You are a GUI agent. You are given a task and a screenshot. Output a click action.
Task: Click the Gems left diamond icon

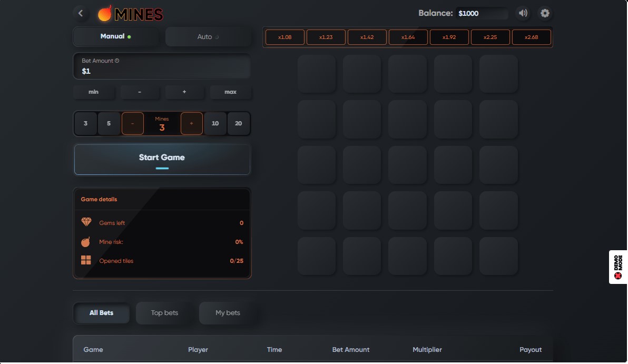86,222
